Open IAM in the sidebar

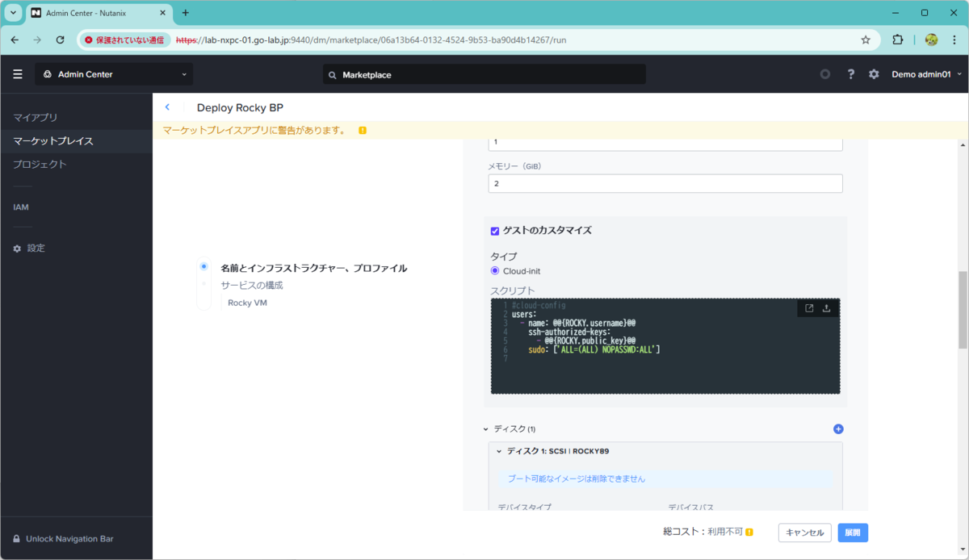click(x=21, y=207)
